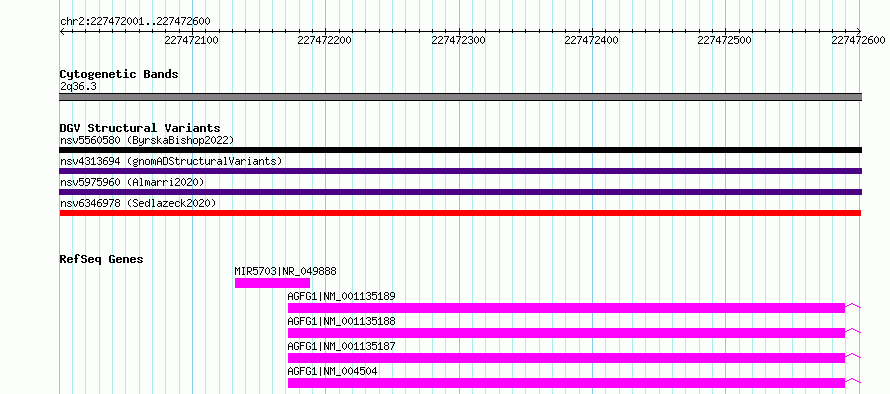Click intron connector after NM_001135189 exon
This screenshot has width=890, height=394.
[x=853, y=306]
